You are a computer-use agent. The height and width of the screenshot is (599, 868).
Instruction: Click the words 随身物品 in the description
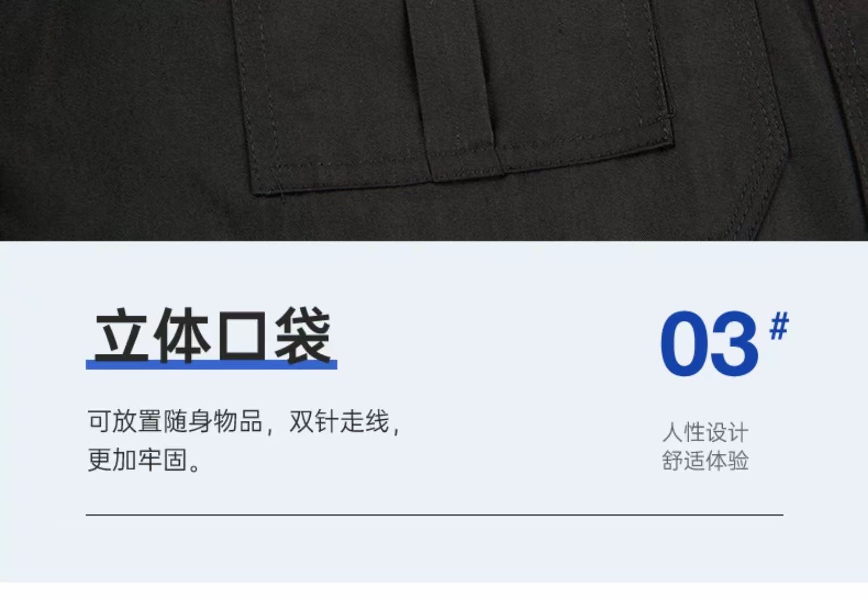pos(213,421)
